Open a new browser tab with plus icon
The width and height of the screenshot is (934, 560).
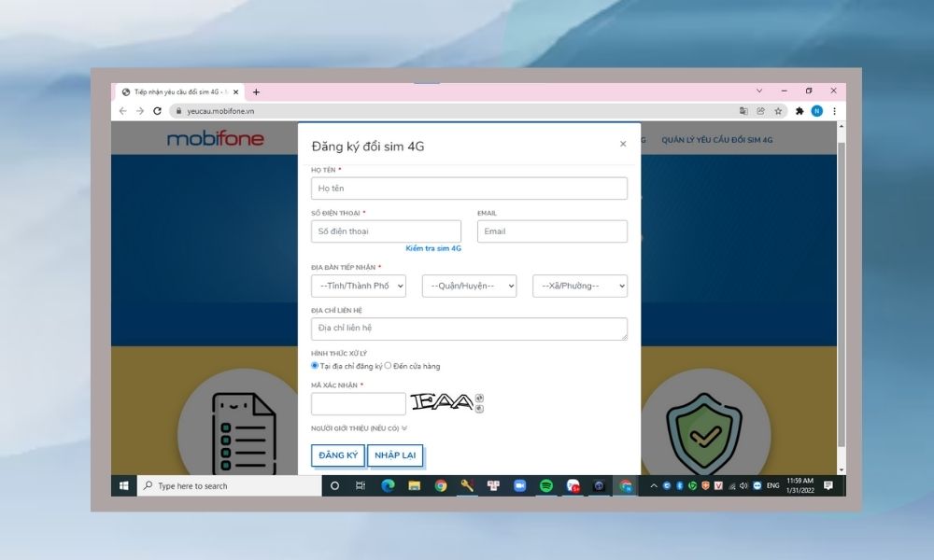click(256, 92)
